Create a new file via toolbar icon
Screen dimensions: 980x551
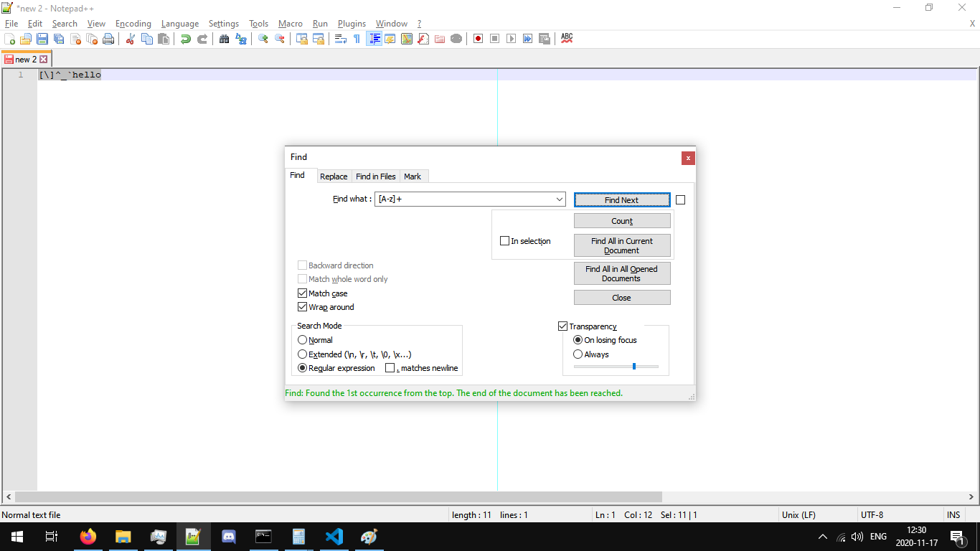tap(9, 39)
